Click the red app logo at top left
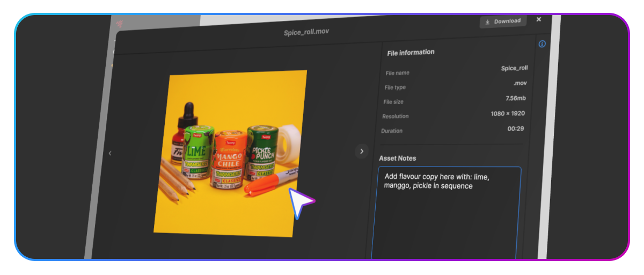Screen dimensions: 644x275 pyautogui.click(x=120, y=24)
